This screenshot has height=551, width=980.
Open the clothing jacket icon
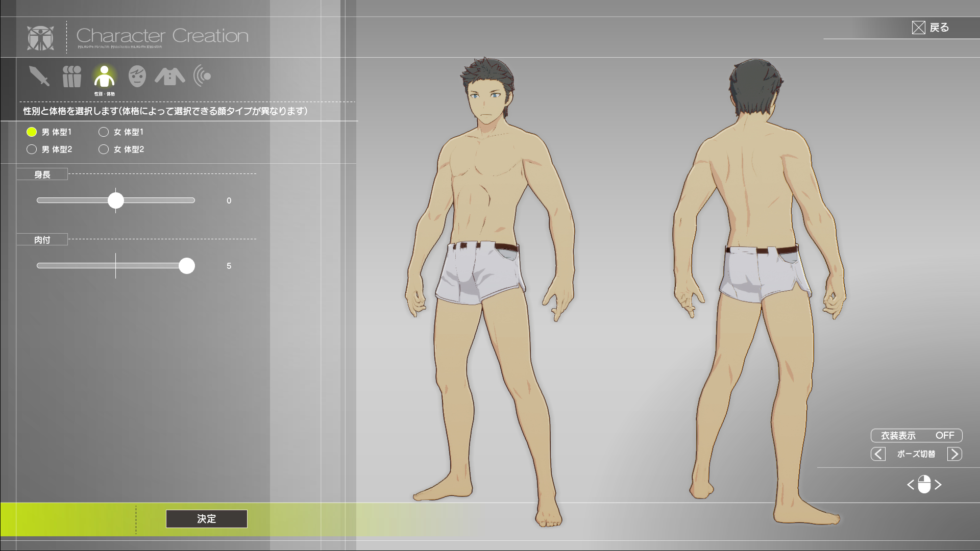[x=169, y=77]
